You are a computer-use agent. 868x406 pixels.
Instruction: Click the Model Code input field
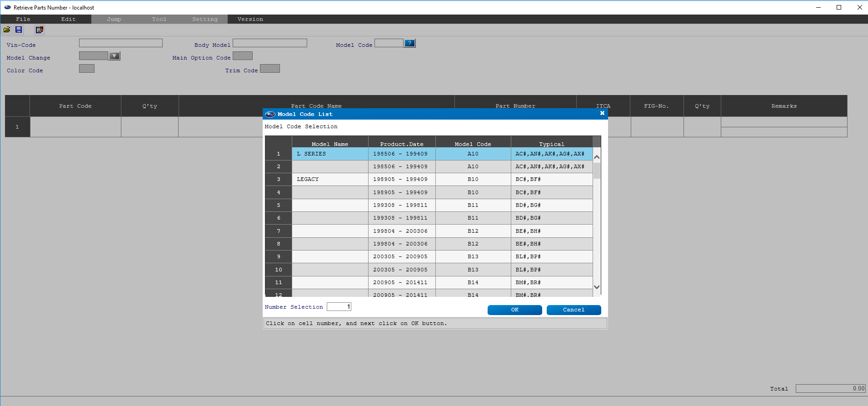click(x=389, y=43)
